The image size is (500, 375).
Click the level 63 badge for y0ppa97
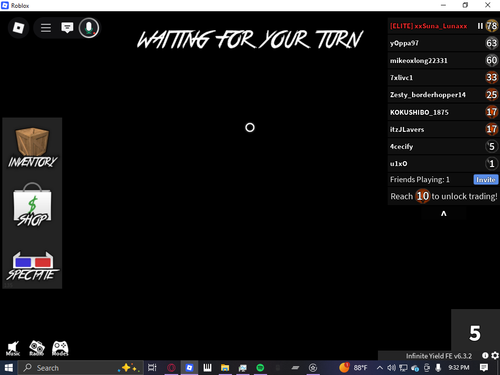[x=492, y=43]
